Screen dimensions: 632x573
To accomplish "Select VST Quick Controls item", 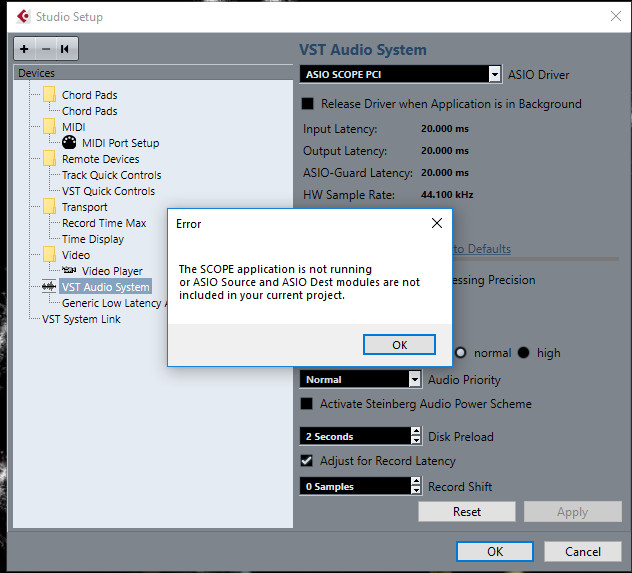I will coord(108,191).
